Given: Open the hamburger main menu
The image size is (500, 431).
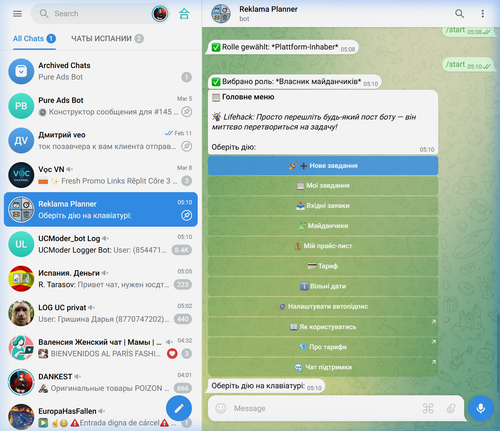Looking at the screenshot, I should (x=17, y=14).
